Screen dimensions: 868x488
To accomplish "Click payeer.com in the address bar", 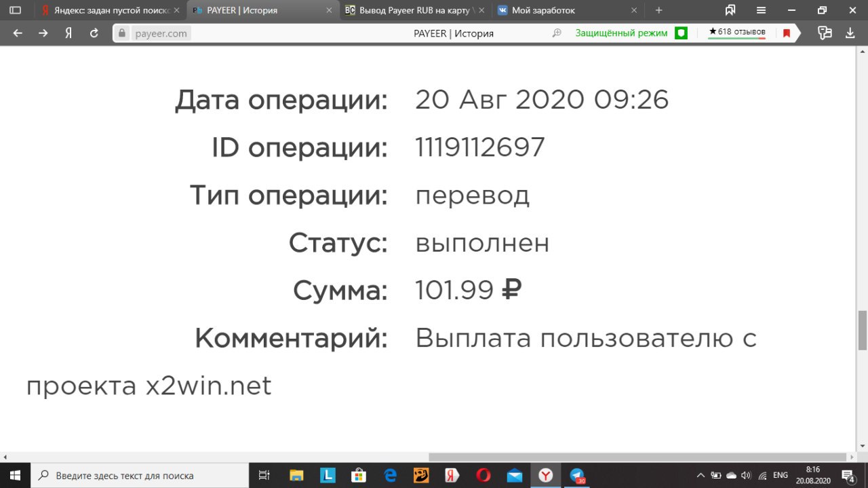I will pos(160,33).
